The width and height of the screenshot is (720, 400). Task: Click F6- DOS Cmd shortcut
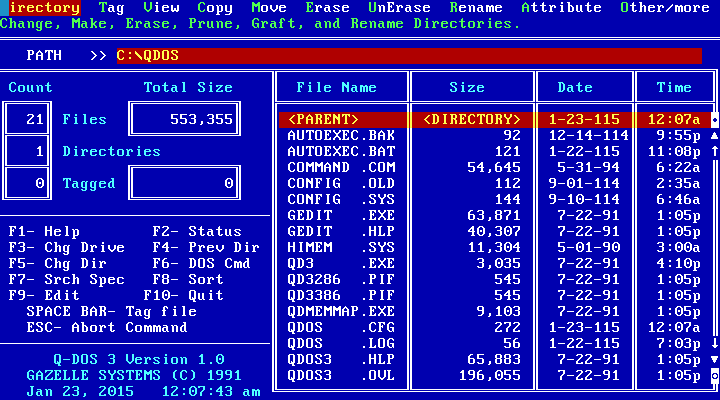(202, 264)
